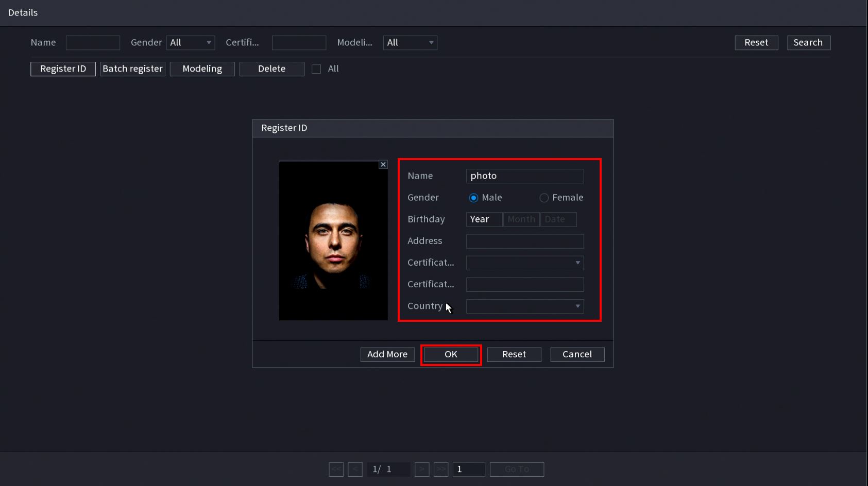868x486 pixels.
Task: Click the Search button
Action: click(x=808, y=43)
